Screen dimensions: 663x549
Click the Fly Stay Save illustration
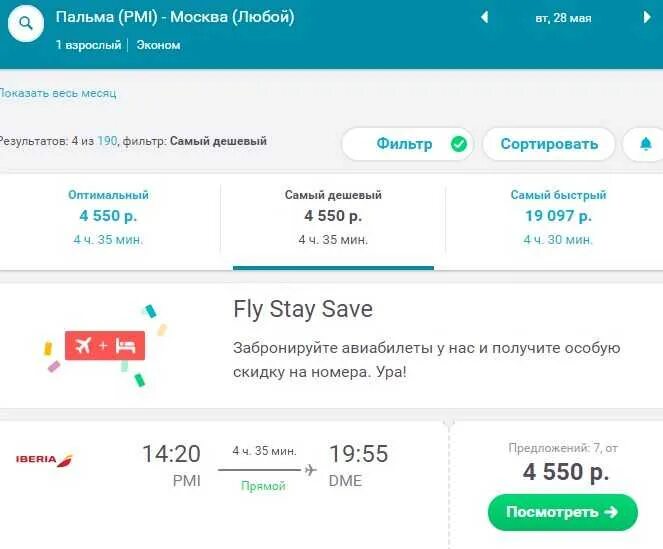[x=105, y=345]
